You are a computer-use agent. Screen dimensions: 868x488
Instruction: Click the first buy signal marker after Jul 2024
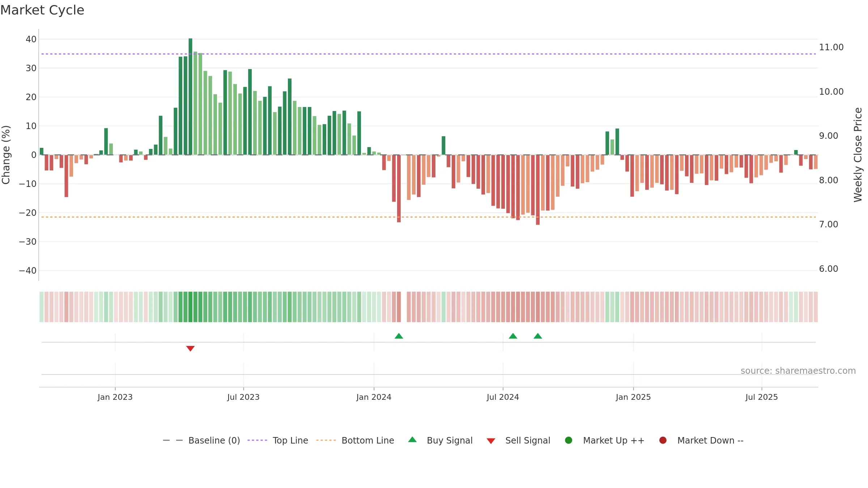[513, 336]
